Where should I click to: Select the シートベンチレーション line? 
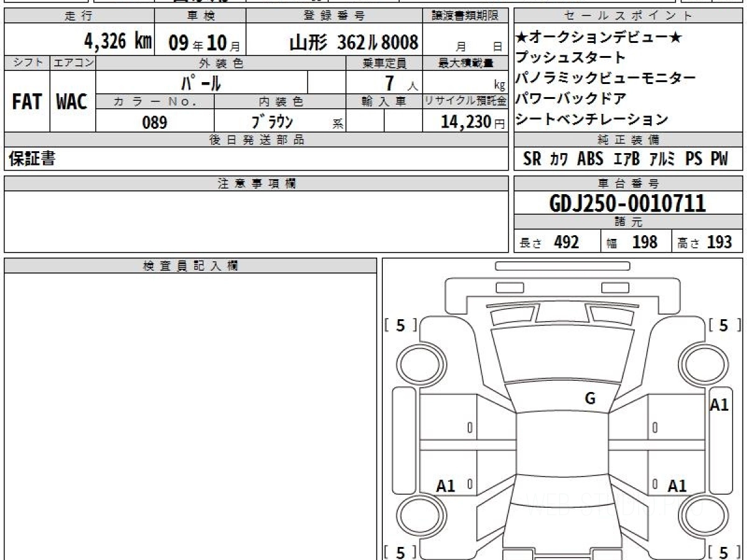pyautogui.click(x=592, y=119)
